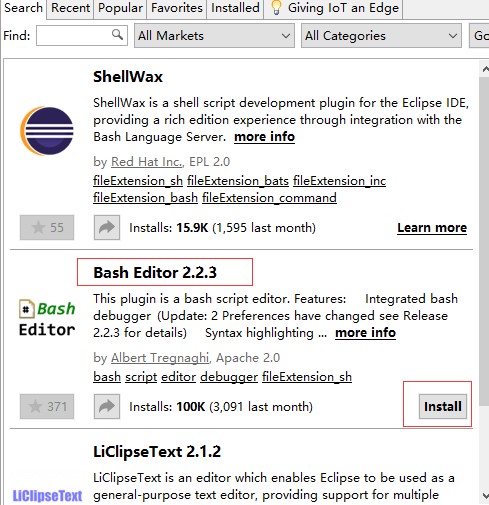Favorite Bash Editor via the 371 star button
The image size is (489, 505).
pyautogui.click(x=47, y=407)
